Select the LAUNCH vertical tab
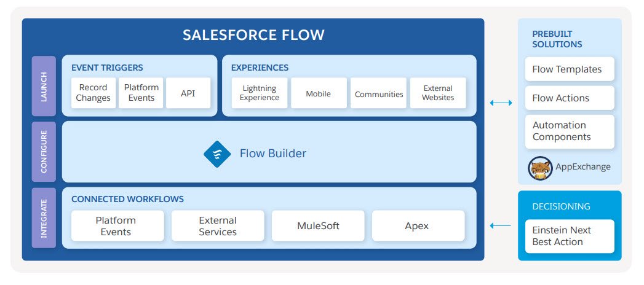 (x=44, y=86)
